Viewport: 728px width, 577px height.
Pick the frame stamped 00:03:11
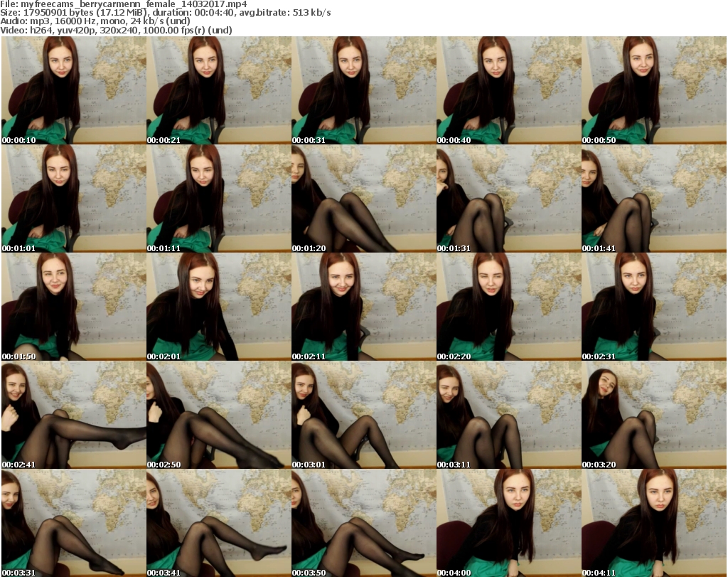(x=509, y=415)
